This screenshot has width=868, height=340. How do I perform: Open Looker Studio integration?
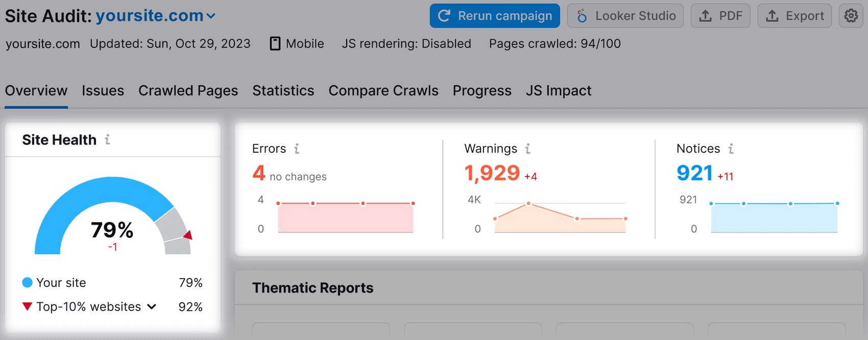tap(625, 16)
